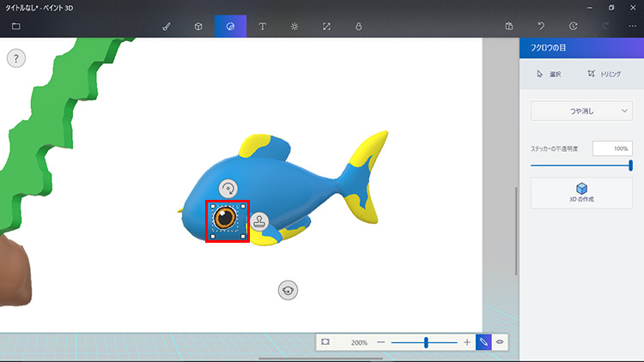
Task: Click the Paste clipboard icon
Action: click(x=509, y=27)
